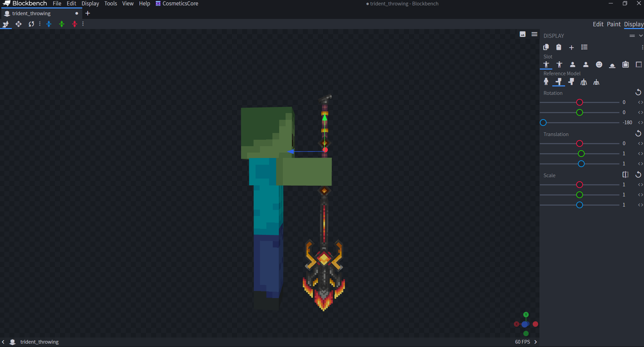Choose the armor stand reference model

point(584,82)
